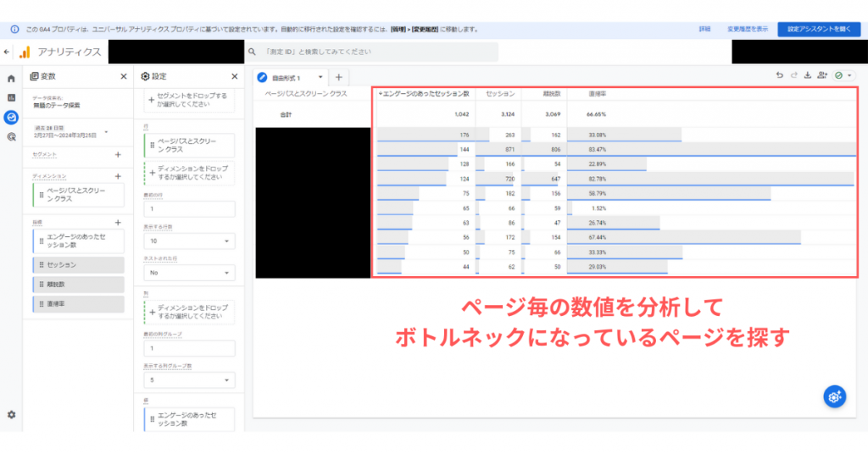Sort by エンゲージのあったセッション数 column header

(424, 94)
